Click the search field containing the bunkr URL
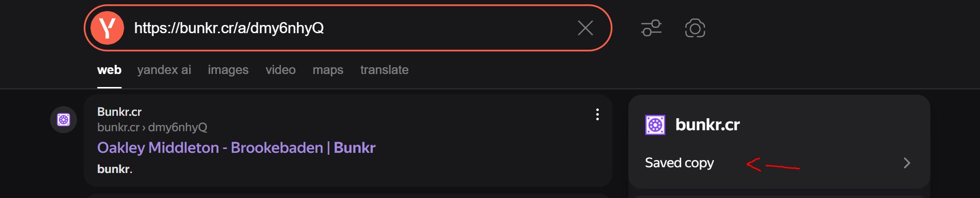Screen dimensions: 980x198 coord(337,28)
